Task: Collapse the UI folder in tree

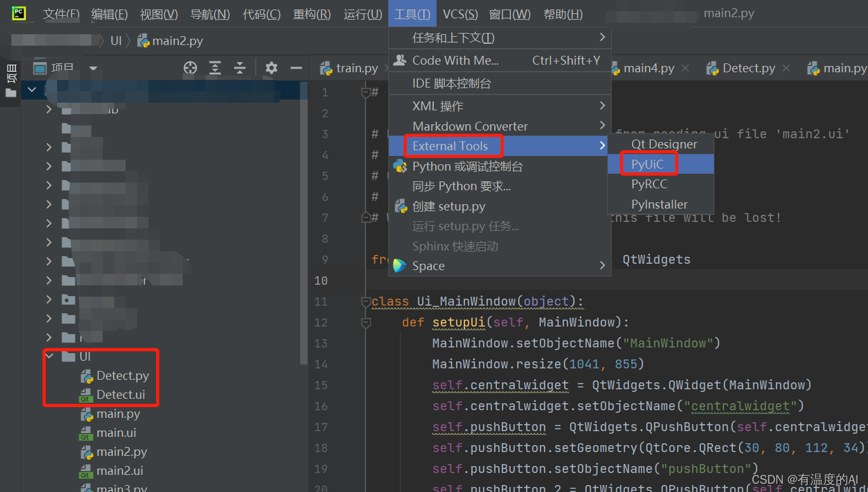Action: click(49, 357)
